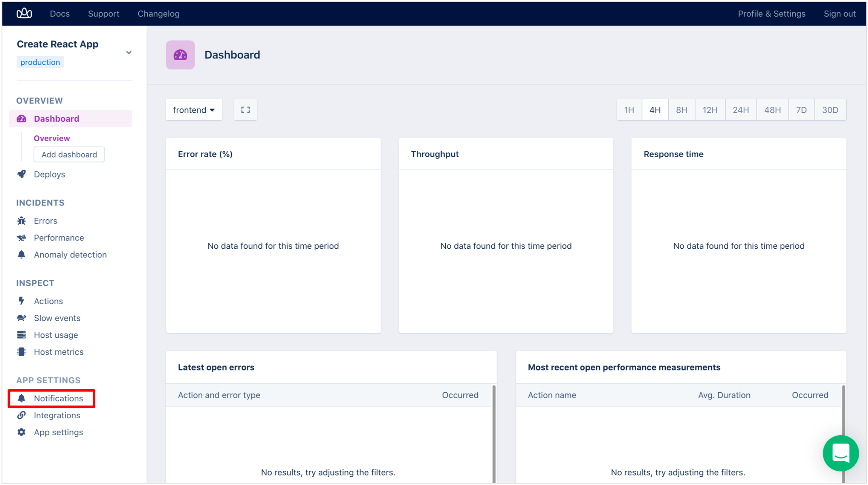Click the Deploys rocket icon
Image resolution: width=868 pixels, height=485 pixels.
(21, 174)
